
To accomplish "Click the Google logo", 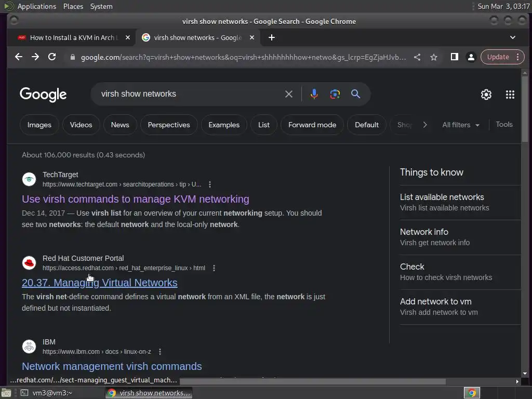I will 43,95.
